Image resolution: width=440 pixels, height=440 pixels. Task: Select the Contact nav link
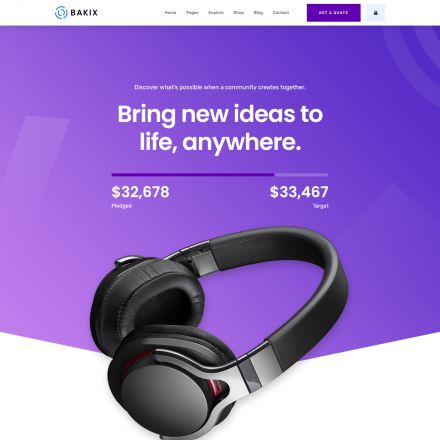click(x=281, y=13)
